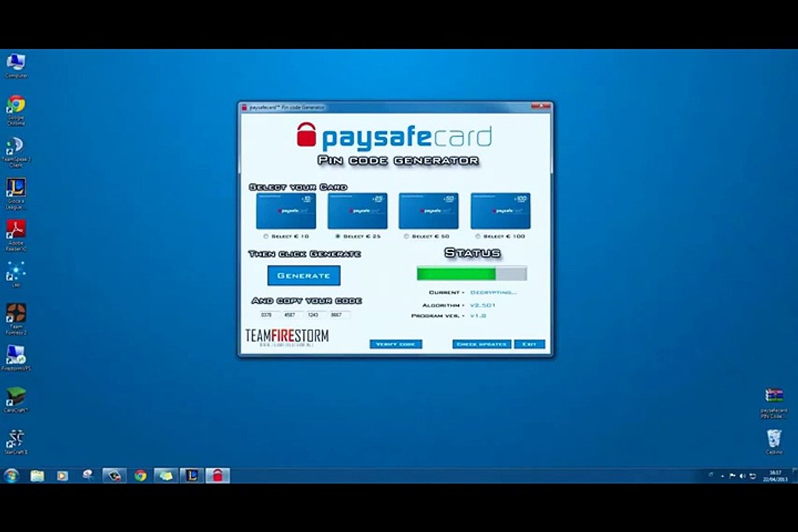Viewport: 798px width, 532px height.
Task: Choose the Select € 100 radio button
Action: tap(477, 236)
